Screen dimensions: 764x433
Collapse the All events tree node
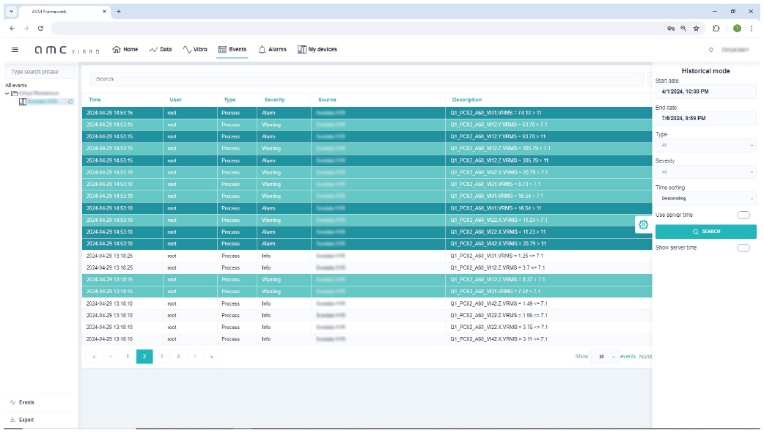point(8,94)
